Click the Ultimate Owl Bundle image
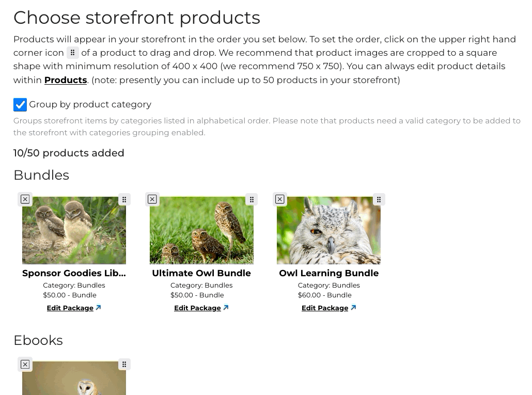Screen dimensions: 532x395 point(201,231)
